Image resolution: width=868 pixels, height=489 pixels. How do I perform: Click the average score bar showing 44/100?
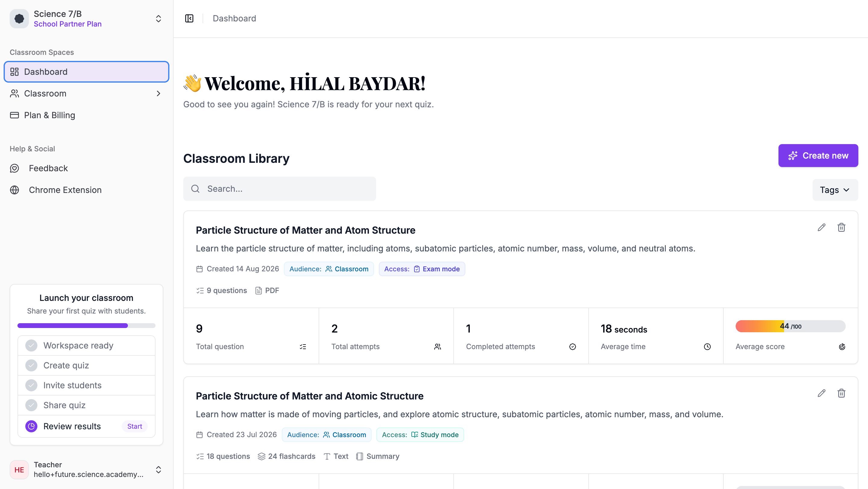[790, 326]
